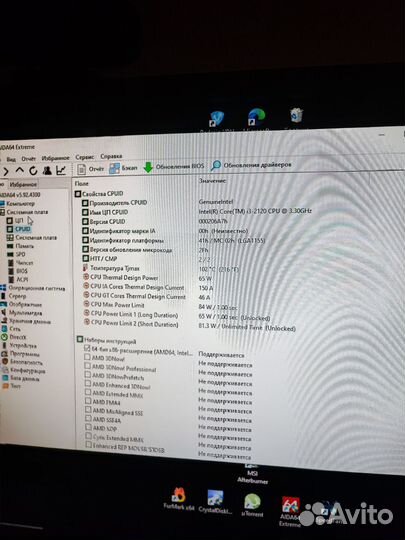Viewport: 405px width, 540px height.
Task: Select BIOS in the tree
Action: point(18,271)
